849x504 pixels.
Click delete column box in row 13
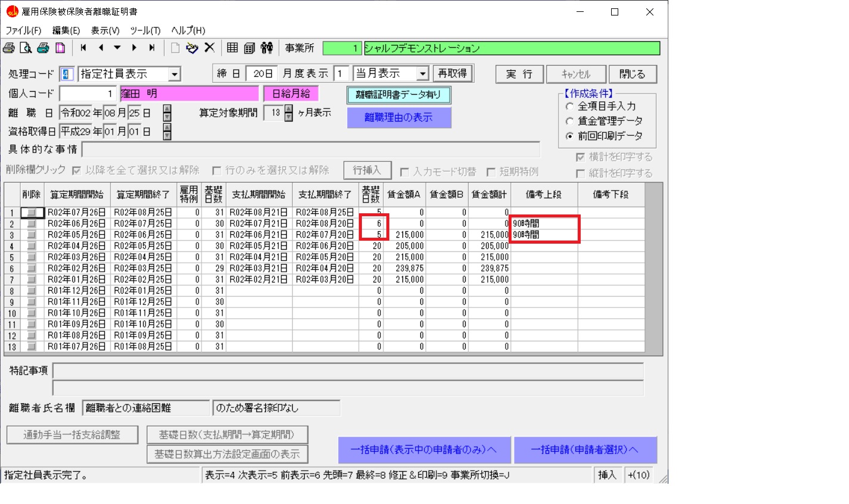click(31, 347)
